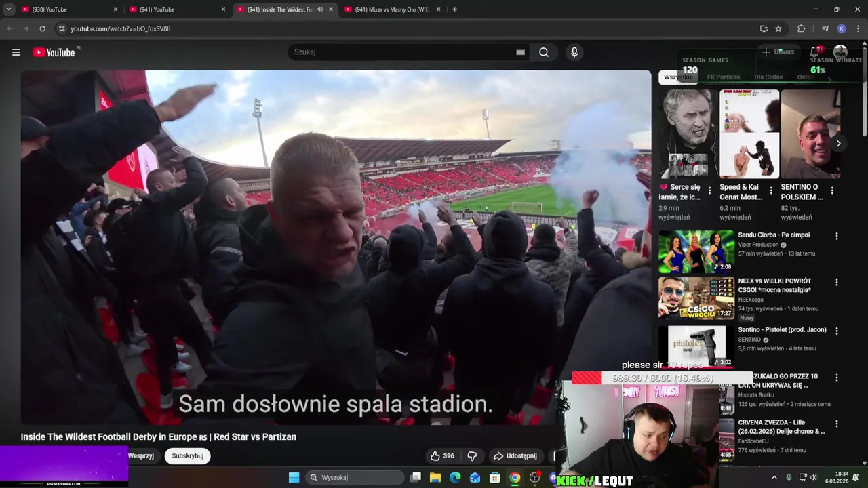Image resolution: width=868 pixels, height=488 pixels.
Task: Open the YouTube notifications bell
Action: (815, 52)
